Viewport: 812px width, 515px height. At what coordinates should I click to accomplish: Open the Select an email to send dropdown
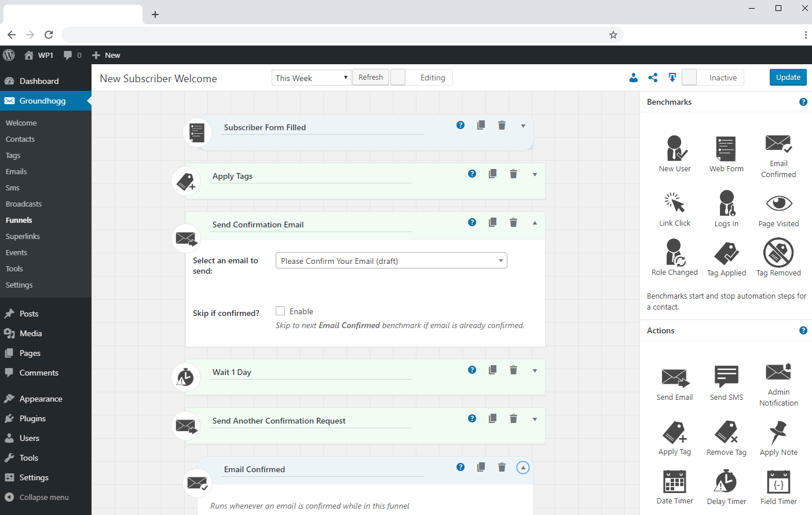[392, 261]
